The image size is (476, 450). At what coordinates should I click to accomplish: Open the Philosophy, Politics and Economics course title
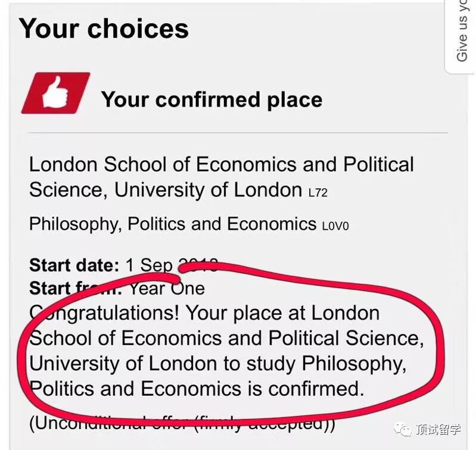point(173,224)
